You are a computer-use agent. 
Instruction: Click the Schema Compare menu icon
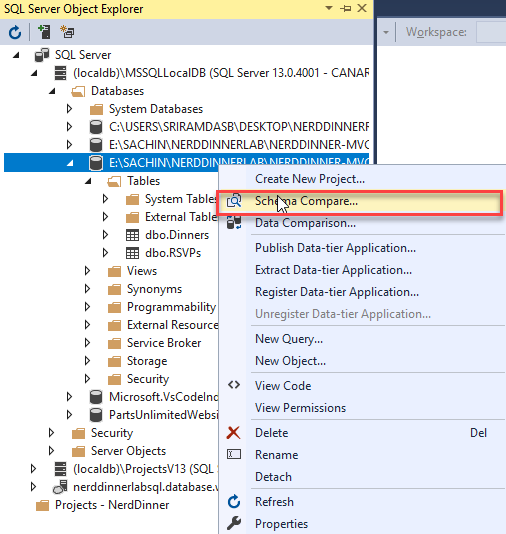234,201
